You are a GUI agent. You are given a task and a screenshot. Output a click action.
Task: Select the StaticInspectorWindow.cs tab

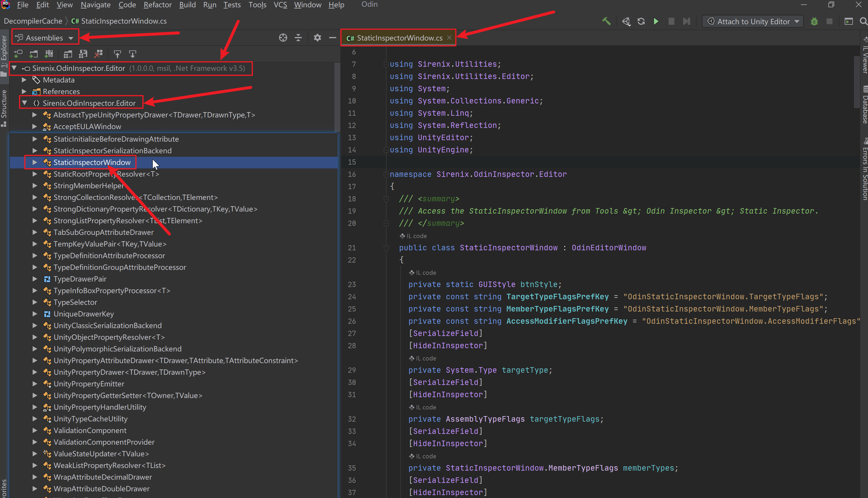[x=397, y=38]
